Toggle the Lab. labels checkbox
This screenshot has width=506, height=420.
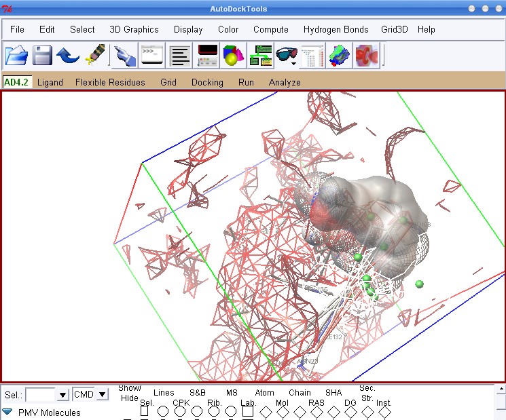248,411
